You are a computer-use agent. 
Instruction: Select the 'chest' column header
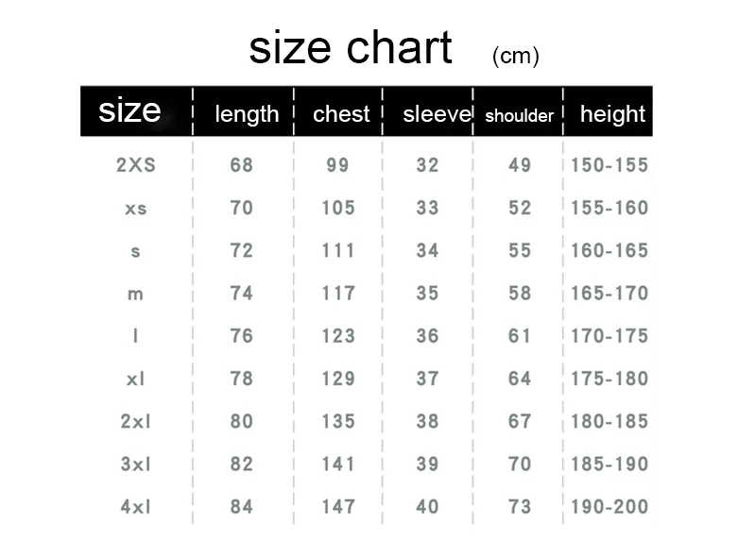341,114
